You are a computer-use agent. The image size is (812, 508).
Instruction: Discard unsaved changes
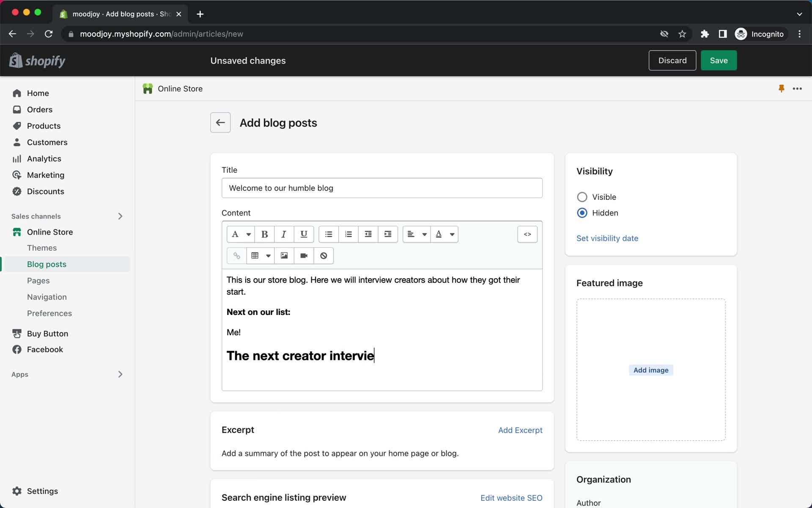(x=672, y=61)
